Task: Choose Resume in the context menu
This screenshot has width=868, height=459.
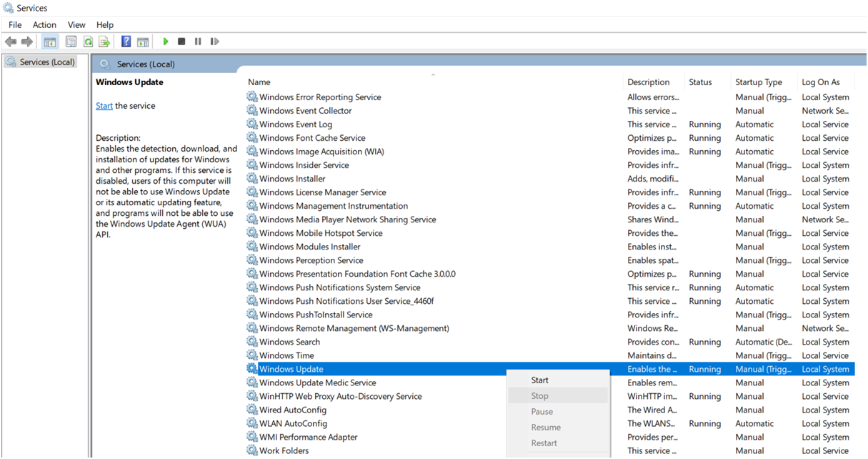Action: point(558,428)
